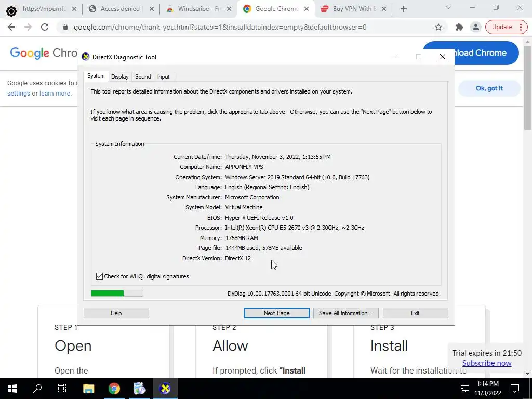Image resolution: width=532 pixels, height=399 pixels.
Task: Click the cookie 'settings' link
Action: [x=19, y=94]
